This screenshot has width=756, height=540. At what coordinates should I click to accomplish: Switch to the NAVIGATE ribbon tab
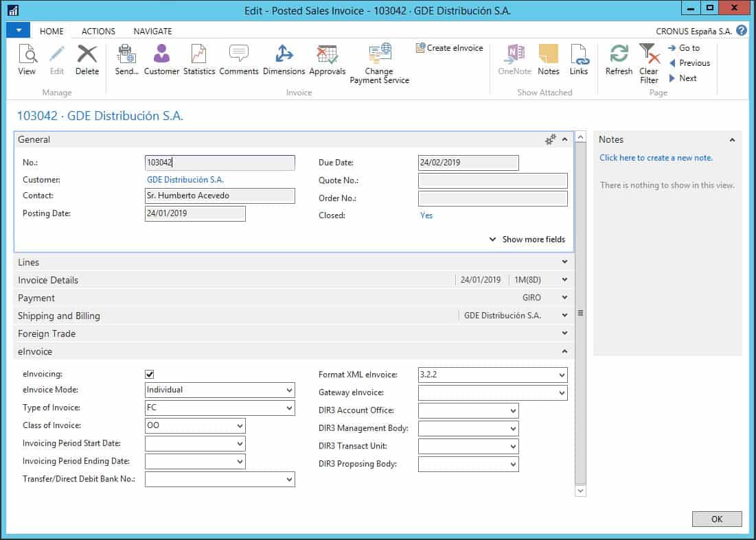click(x=152, y=31)
